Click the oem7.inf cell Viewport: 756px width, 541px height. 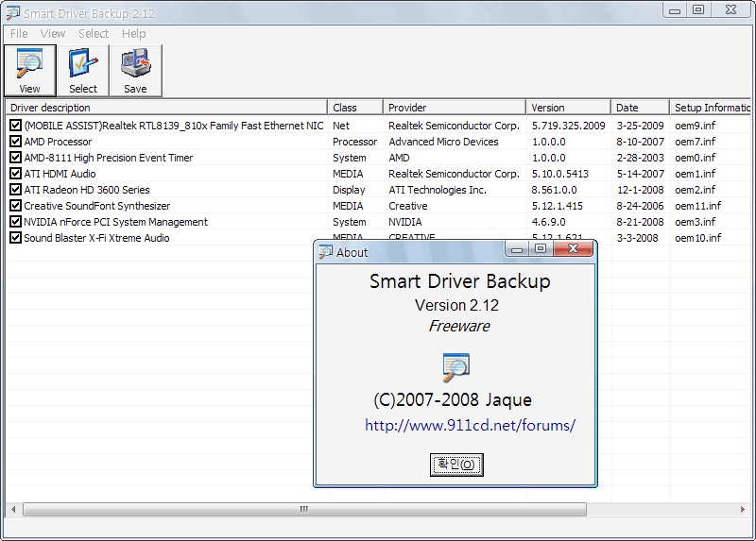coord(695,142)
